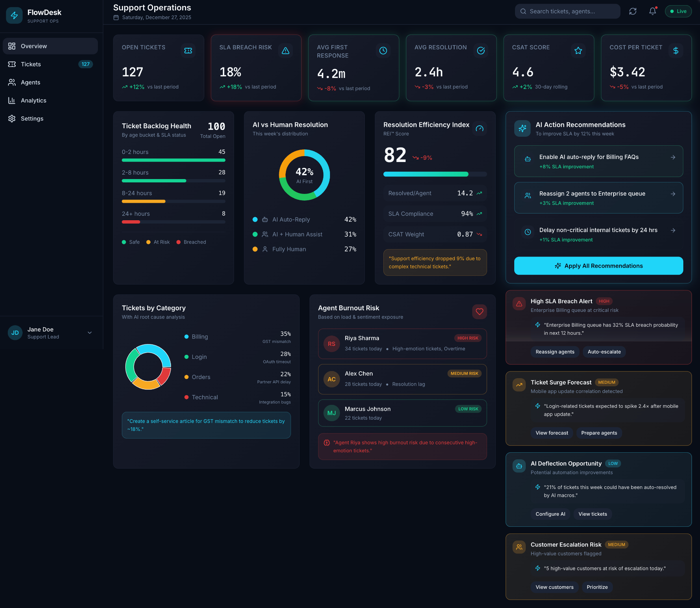Click the SLA Compliance metric row
Image resolution: width=700 pixels, height=608 pixels.
tap(435, 214)
